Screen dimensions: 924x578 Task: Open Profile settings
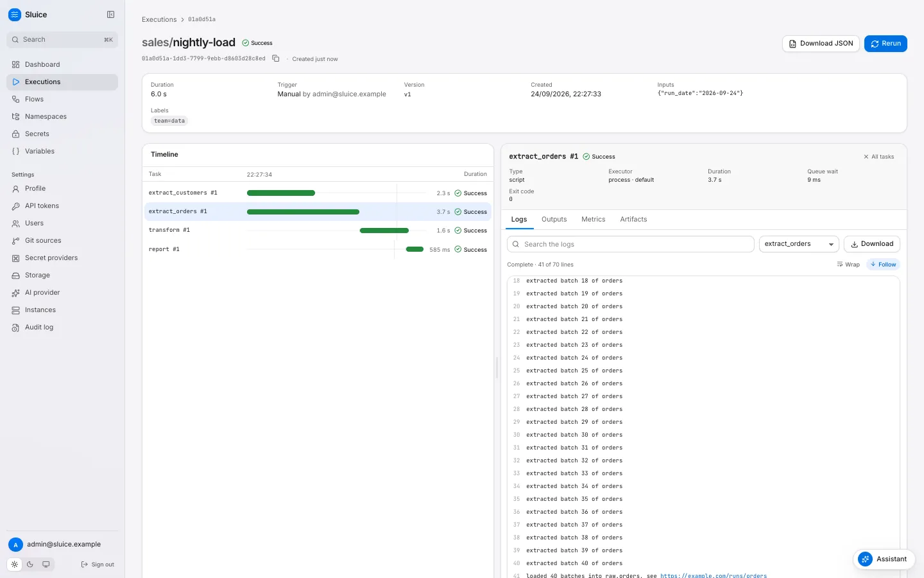click(x=62, y=188)
